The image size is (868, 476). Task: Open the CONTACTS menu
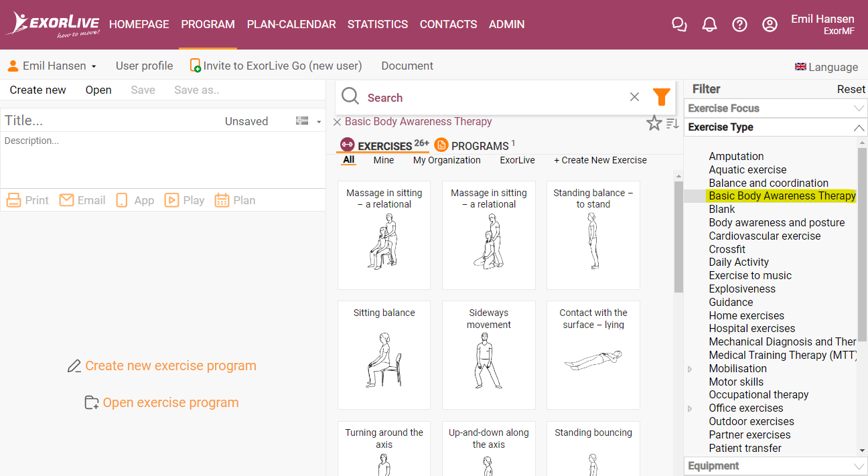(449, 24)
